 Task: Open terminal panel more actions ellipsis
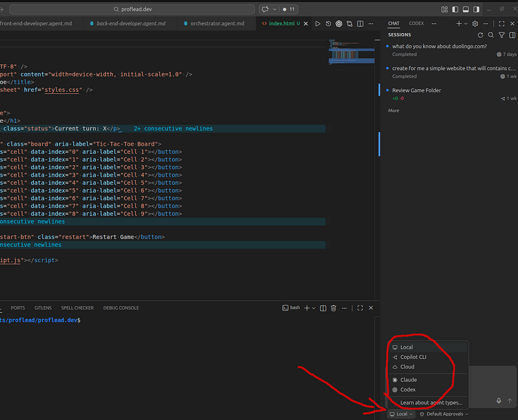(x=344, y=308)
